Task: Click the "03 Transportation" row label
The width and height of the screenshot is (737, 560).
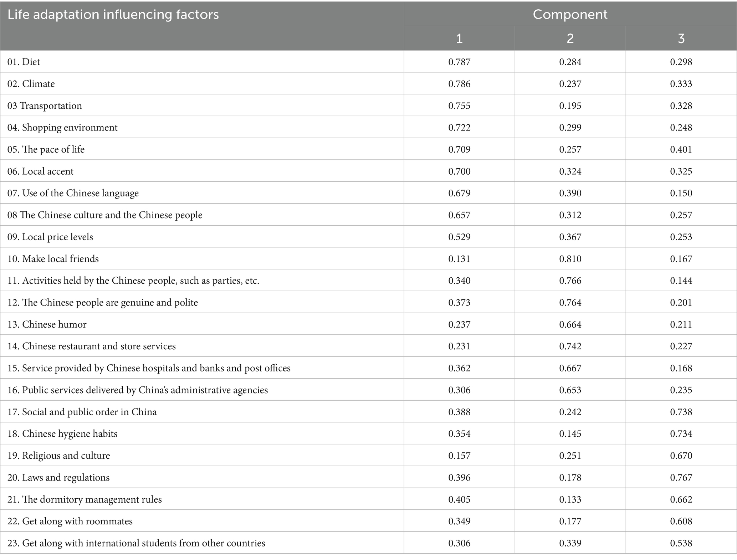Action: pos(45,106)
